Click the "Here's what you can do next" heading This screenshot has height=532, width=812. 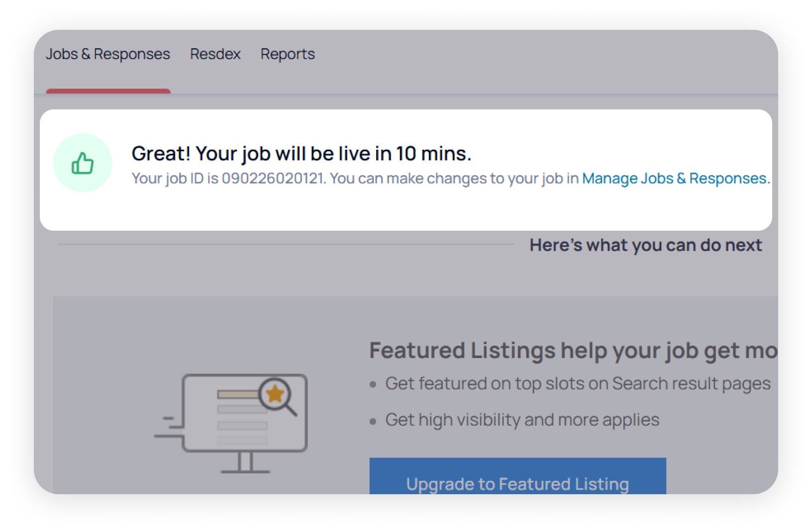645,245
